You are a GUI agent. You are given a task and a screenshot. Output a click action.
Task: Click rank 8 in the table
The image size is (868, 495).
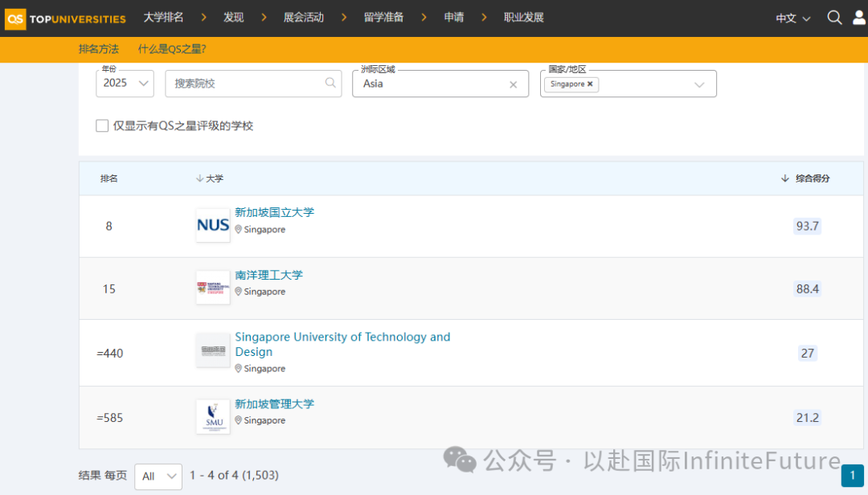click(x=109, y=226)
